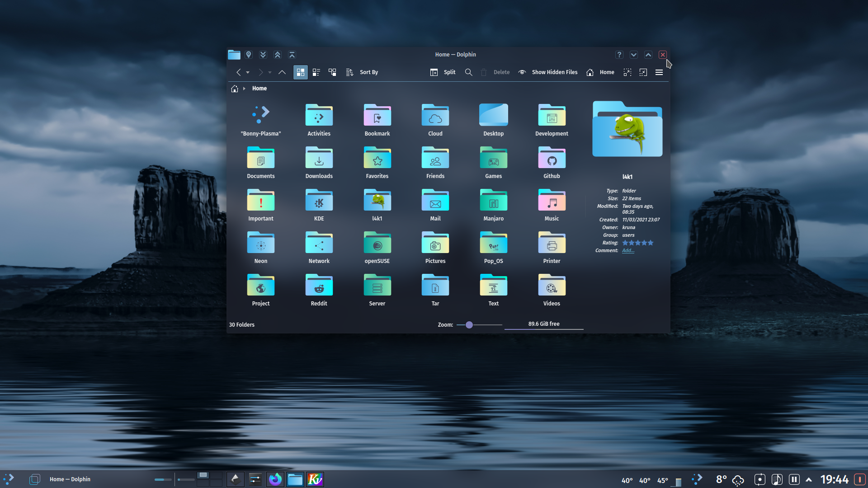This screenshot has width=868, height=488.
Task: Switch to Compact view mode
Action: coord(316,72)
